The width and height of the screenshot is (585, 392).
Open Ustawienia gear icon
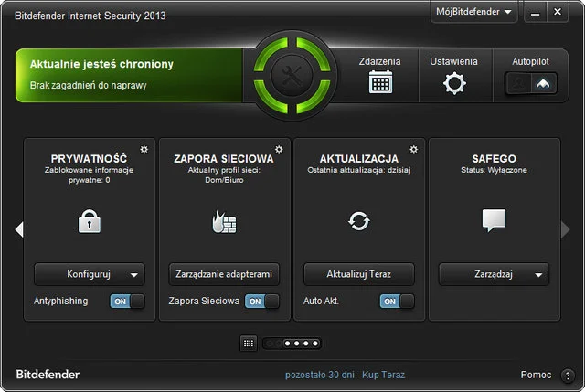click(454, 83)
